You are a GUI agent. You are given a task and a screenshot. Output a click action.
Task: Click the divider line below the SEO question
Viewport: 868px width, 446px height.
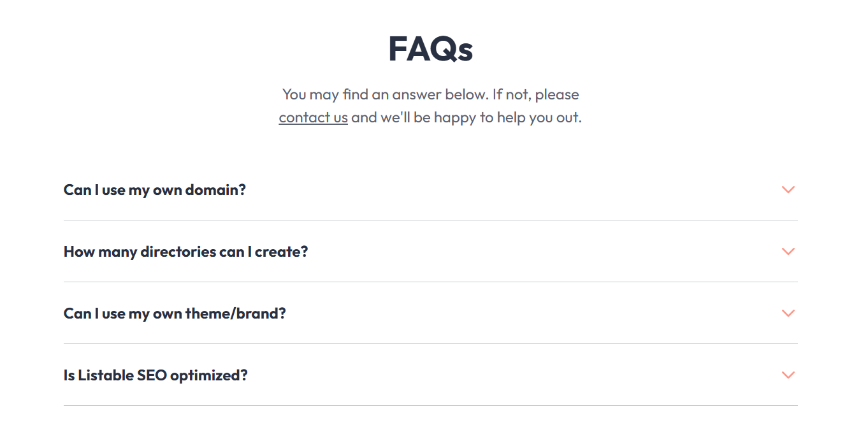click(430, 406)
